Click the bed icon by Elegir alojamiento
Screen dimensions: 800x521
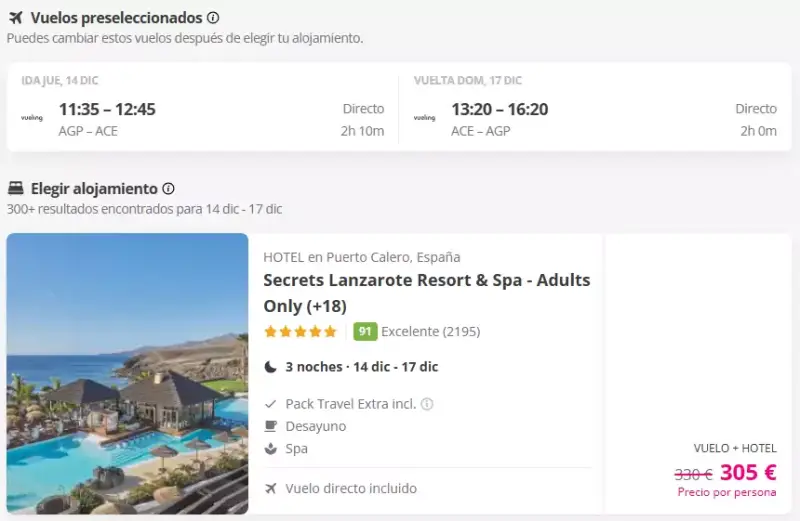tap(16, 188)
